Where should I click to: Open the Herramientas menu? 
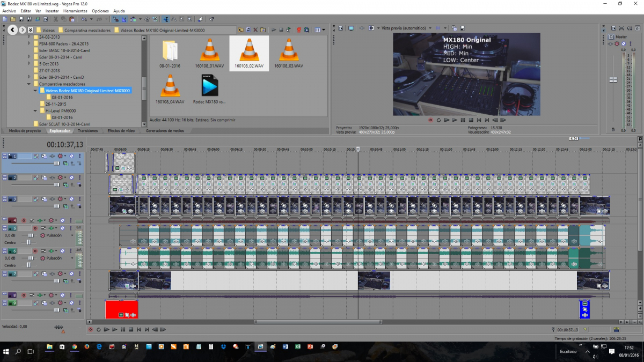click(75, 11)
